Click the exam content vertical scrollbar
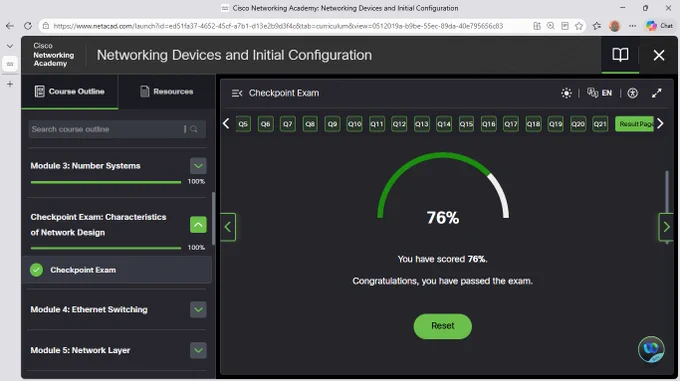The image size is (680, 381). pos(667,207)
